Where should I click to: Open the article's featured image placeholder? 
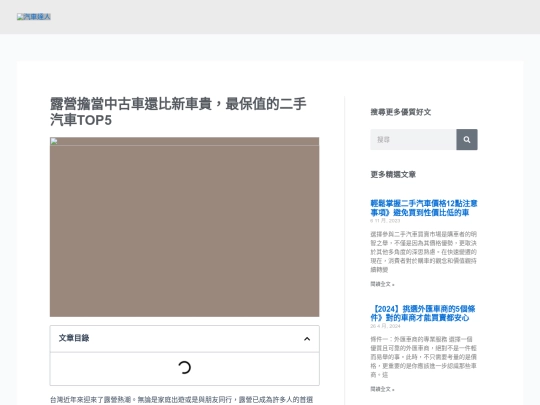point(184,227)
